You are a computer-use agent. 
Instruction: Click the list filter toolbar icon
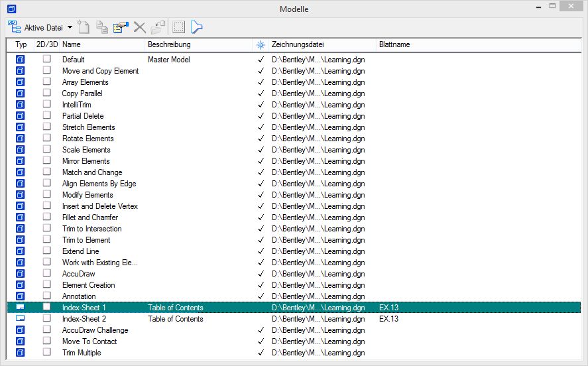[196, 27]
